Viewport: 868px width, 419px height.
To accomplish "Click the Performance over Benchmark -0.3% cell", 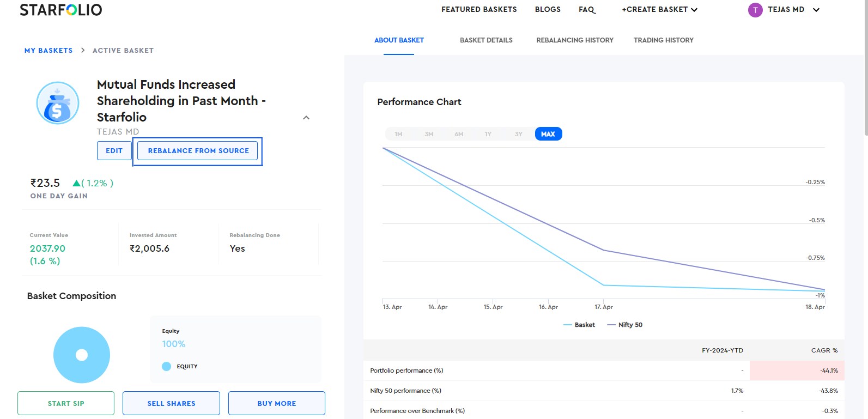I will [x=830, y=411].
